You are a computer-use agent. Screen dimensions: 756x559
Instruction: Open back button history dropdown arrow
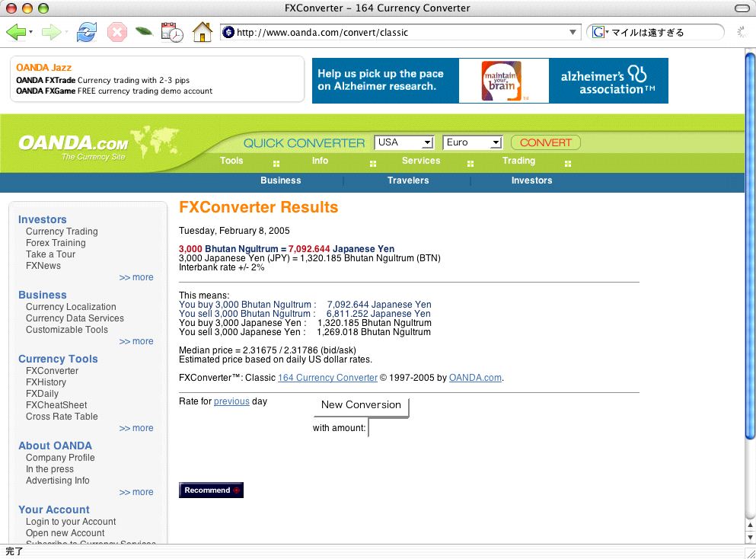pyautogui.click(x=31, y=32)
